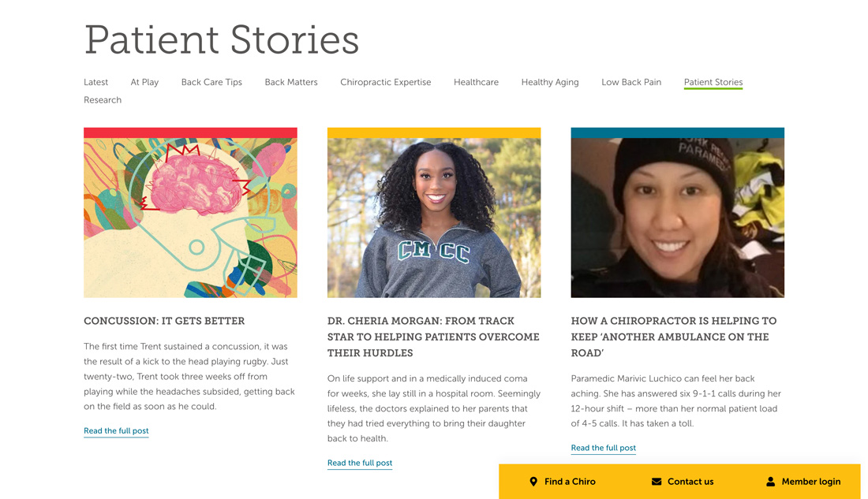Click the Research filter
Screen dimensions: 868x499
click(103, 100)
